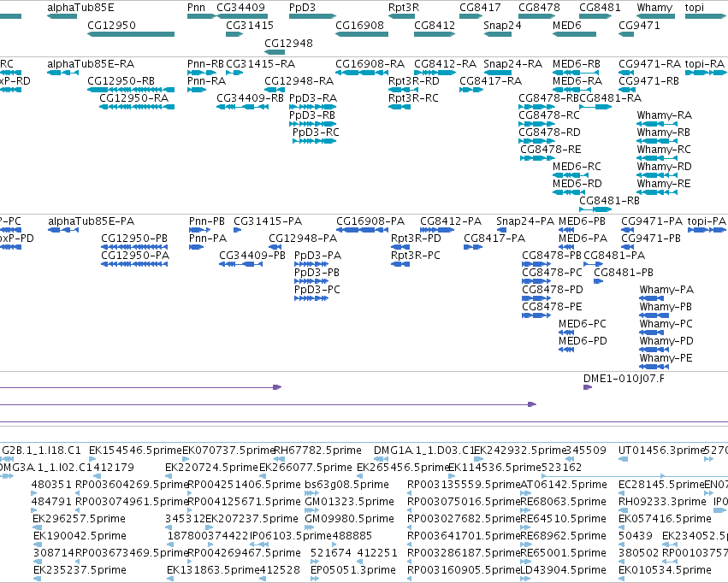This screenshot has width=728, height=583.
Task: Click EST GM01323.5prime
Action: (x=349, y=502)
